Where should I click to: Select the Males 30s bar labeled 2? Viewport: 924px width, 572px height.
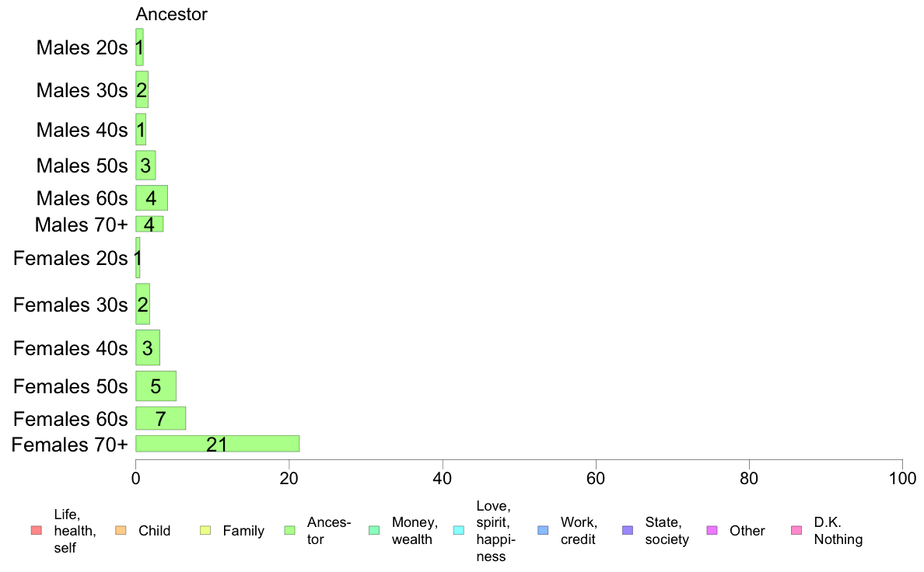point(142,89)
